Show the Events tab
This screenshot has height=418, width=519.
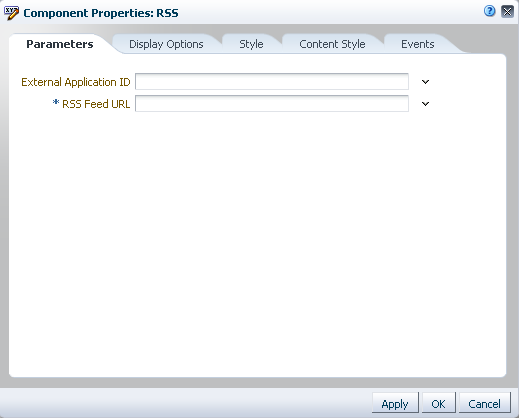[x=418, y=44]
